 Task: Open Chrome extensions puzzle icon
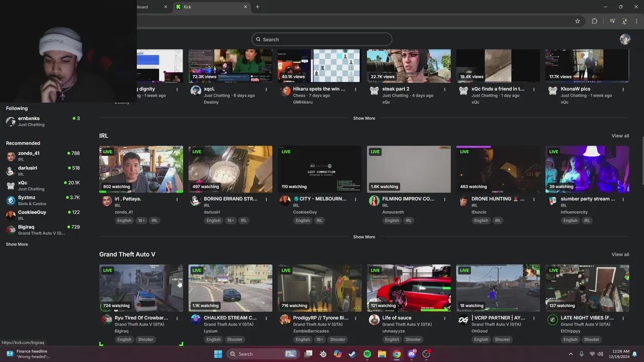point(594,21)
